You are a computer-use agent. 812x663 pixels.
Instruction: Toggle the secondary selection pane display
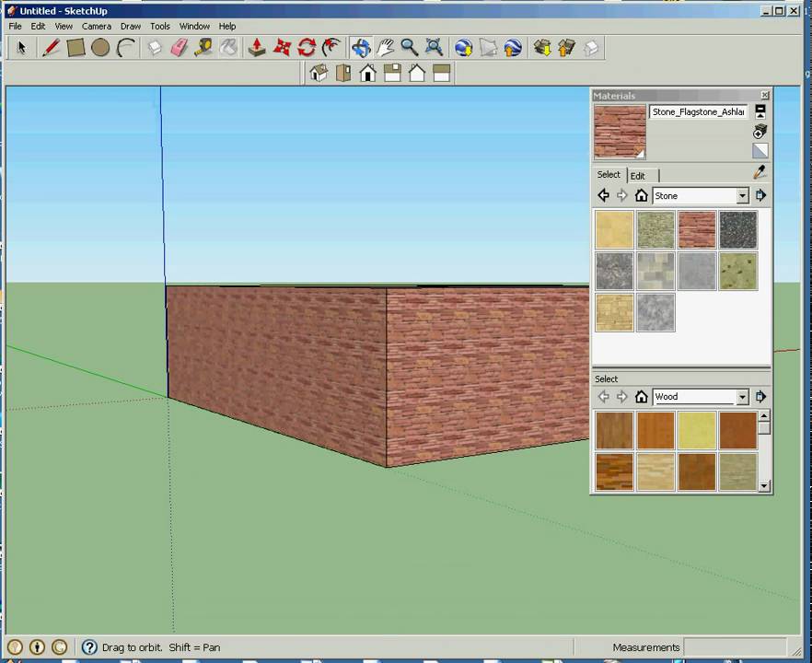(760, 111)
